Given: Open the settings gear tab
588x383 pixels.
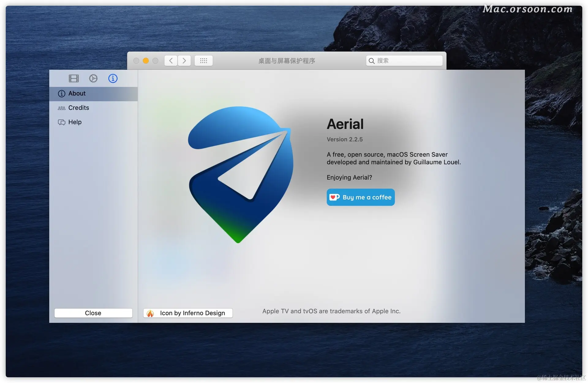Looking at the screenshot, I should tap(93, 79).
